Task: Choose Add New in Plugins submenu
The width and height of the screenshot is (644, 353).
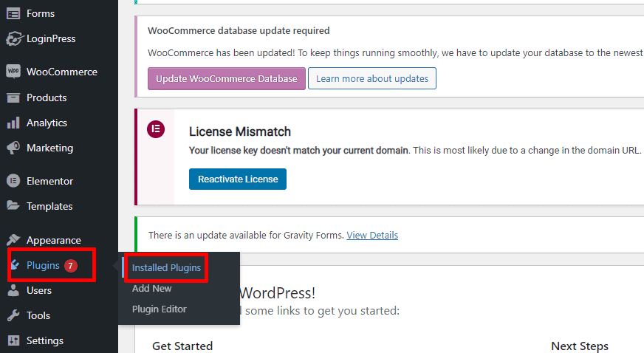Action: pos(151,289)
